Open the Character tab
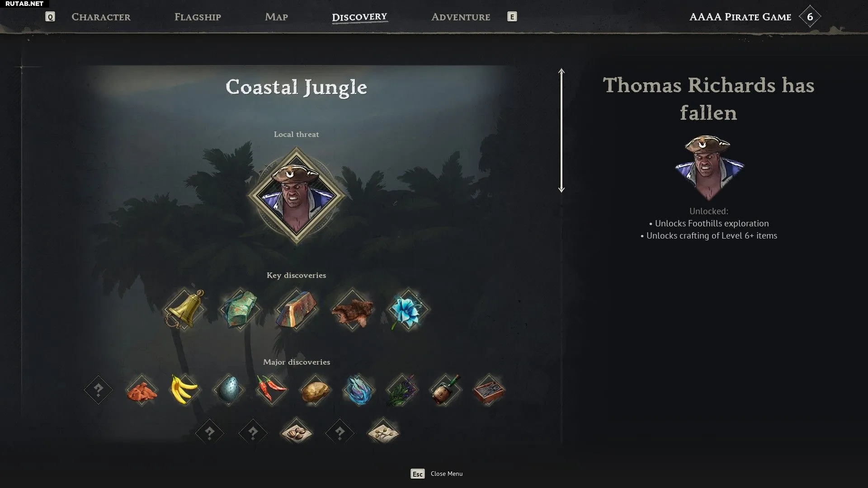Viewport: 868px width, 488px height. point(101,17)
